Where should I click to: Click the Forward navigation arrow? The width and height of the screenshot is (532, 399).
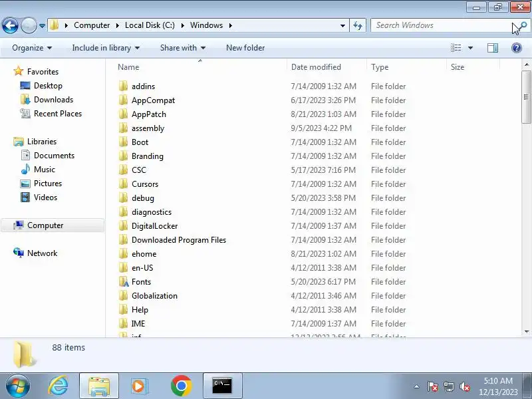tap(29, 25)
